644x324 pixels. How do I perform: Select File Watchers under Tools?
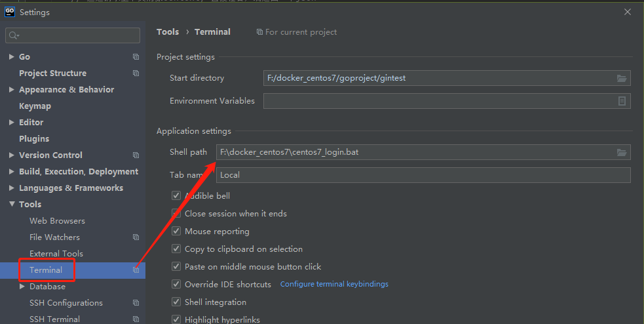(54, 237)
